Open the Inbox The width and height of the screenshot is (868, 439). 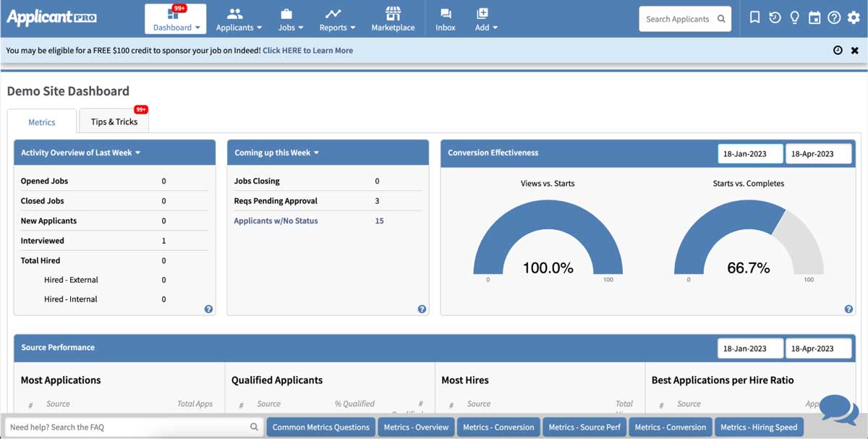445,18
